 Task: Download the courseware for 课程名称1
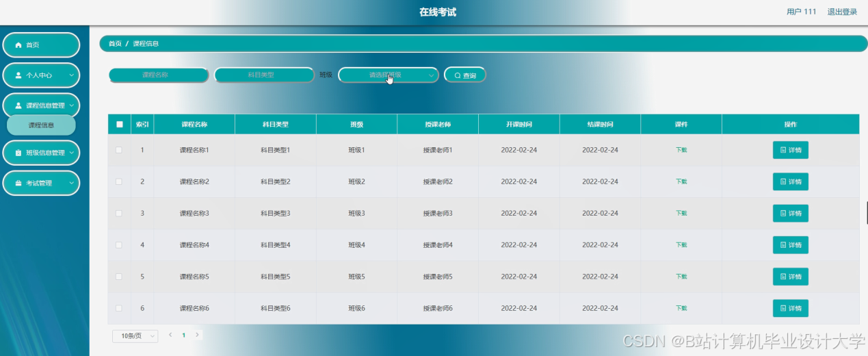681,150
